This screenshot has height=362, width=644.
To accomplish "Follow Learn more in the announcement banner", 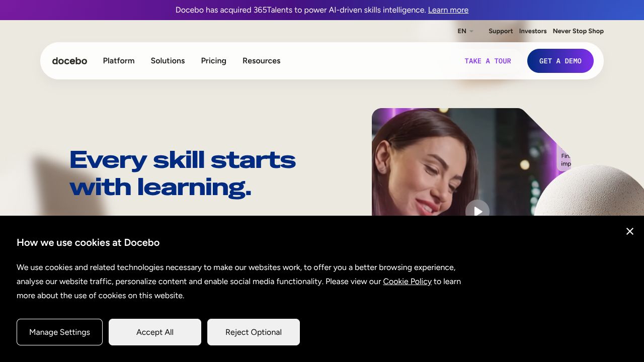I will 448,10.
